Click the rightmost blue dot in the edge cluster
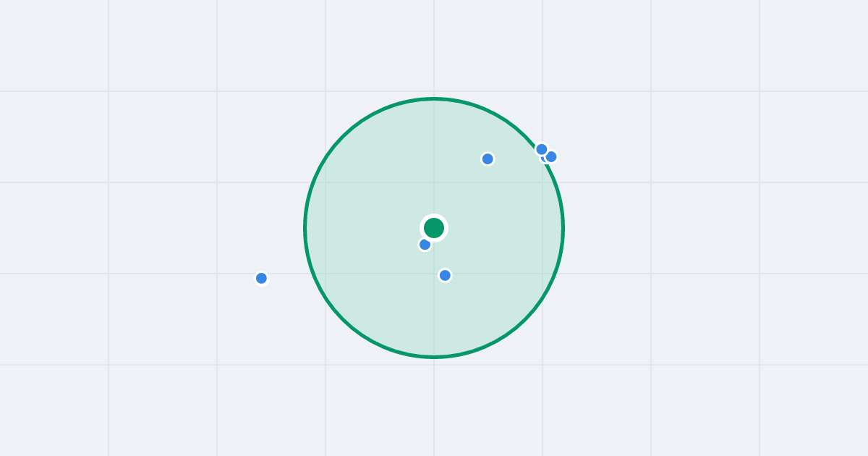The height and width of the screenshot is (456, 868). coord(551,156)
